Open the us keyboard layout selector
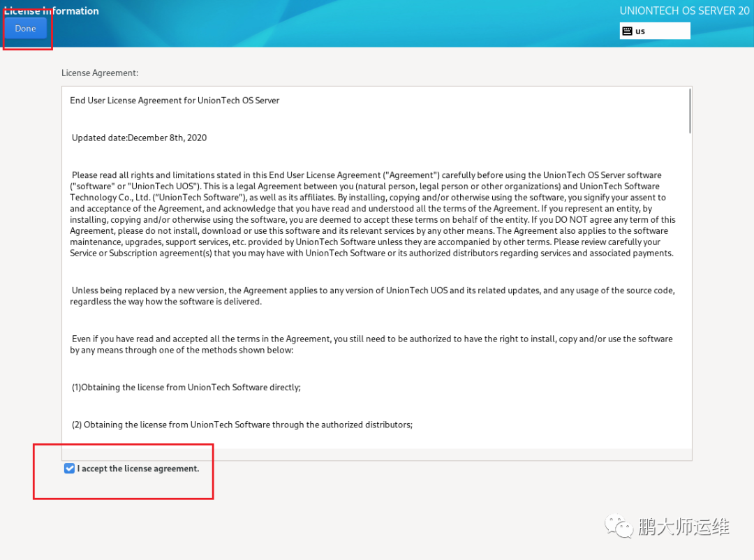This screenshot has width=754, height=560. point(654,31)
